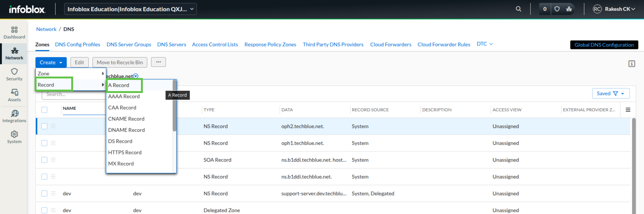This screenshot has height=214, width=644.
Task: Expand the Zone submenu
Action: (71, 74)
